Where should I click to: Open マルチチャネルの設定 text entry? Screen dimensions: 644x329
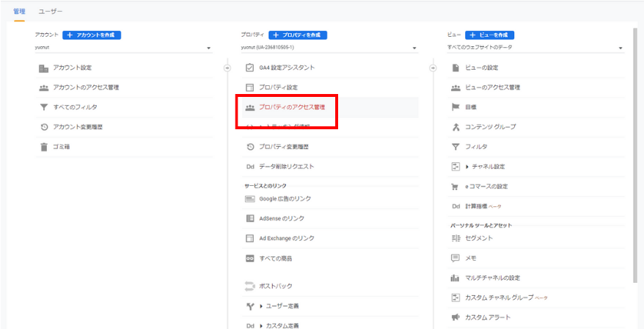(x=492, y=278)
